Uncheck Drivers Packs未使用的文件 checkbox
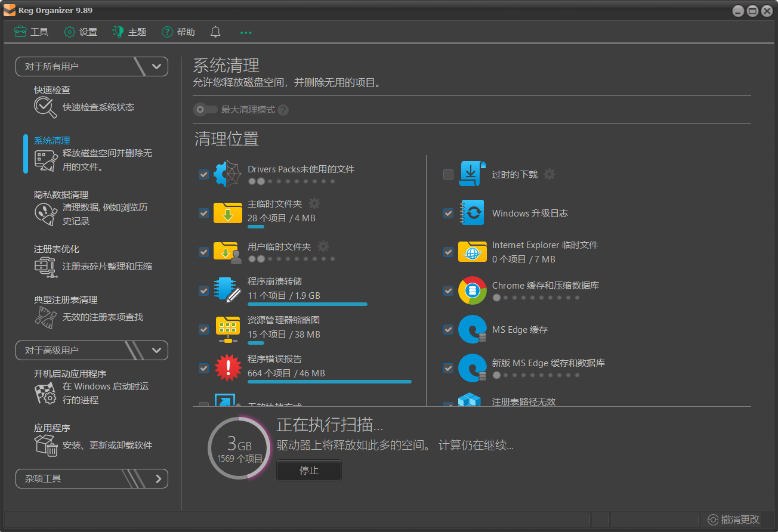The image size is (778, 532). (x=204, y=174)
